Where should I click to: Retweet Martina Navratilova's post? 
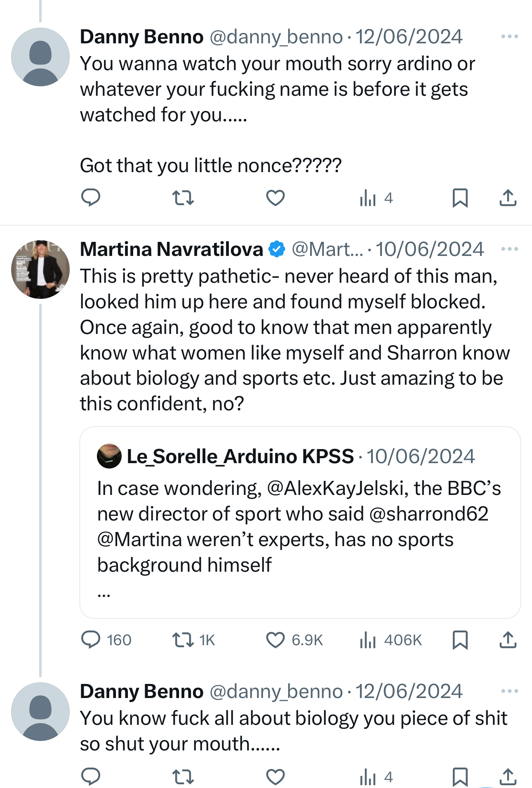tap(183, 640)
